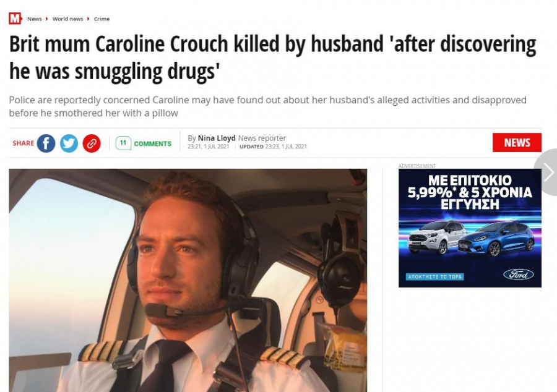Image resolution: width=557 pixels, height=392 pixels.
Task: Open the 11 comments bubble icon
Action: [x=123, y=143]
